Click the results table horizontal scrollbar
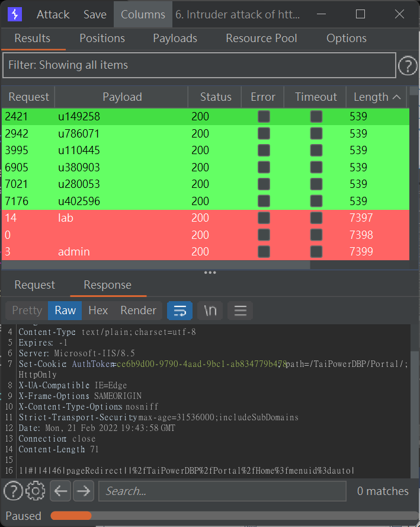420x527 pixels. click(x=156, y=265)
